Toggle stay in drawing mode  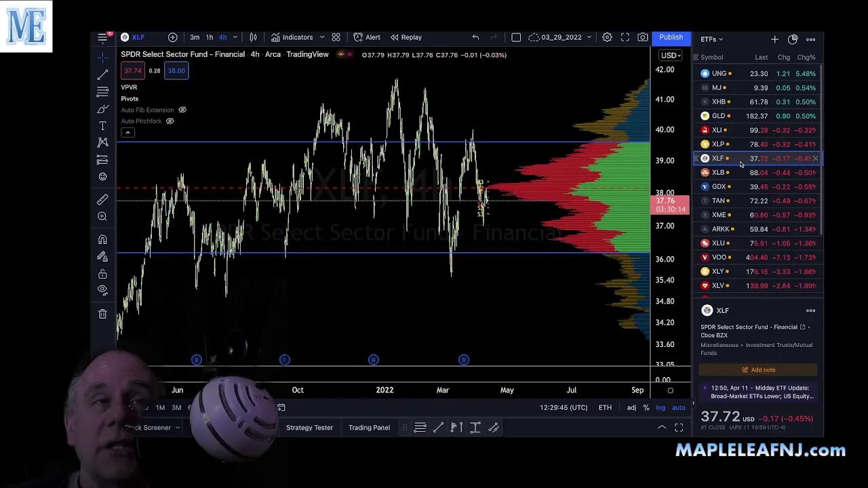click(102, 256)
